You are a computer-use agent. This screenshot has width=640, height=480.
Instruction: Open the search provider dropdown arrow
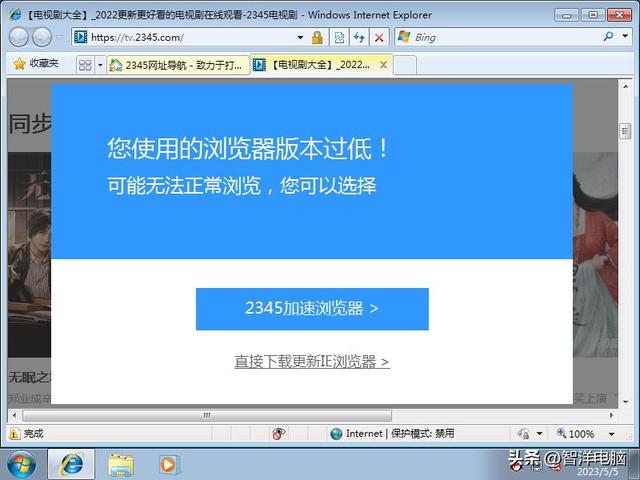point(625,36)
